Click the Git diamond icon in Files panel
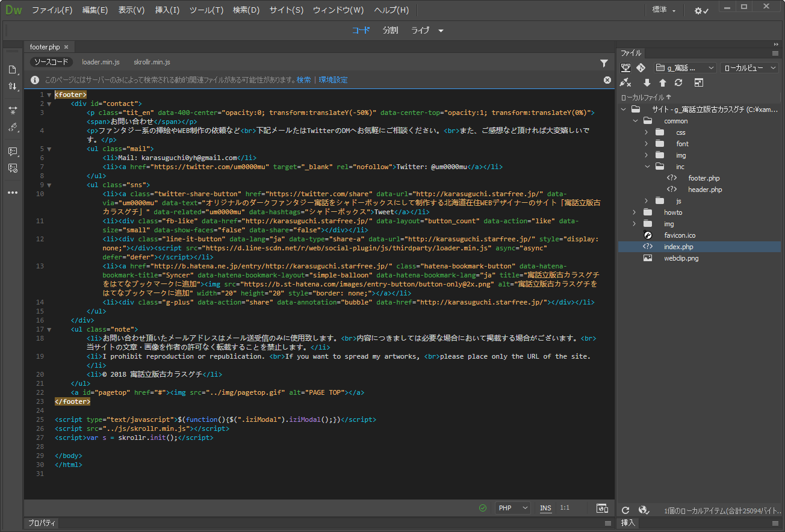 coord(641,68)
